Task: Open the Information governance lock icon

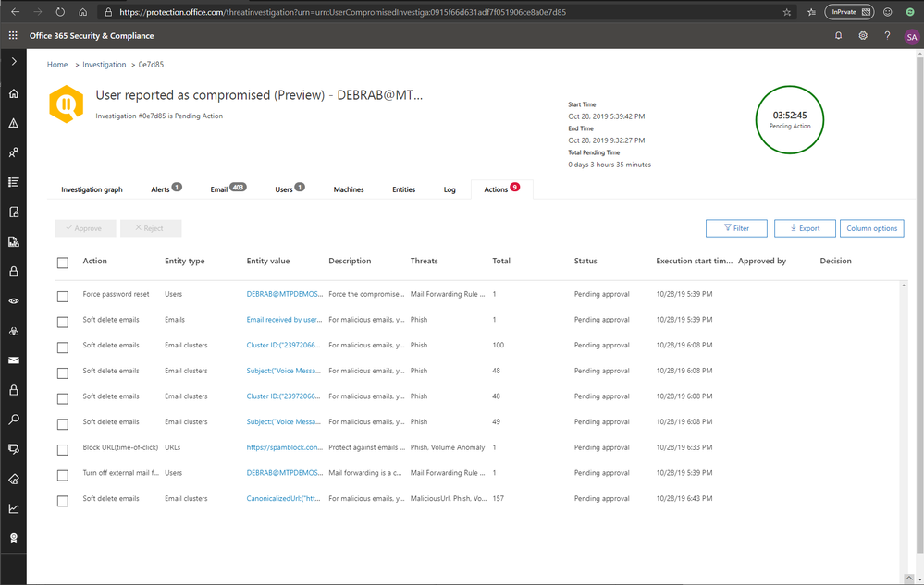Action: [x=14, y=272]
